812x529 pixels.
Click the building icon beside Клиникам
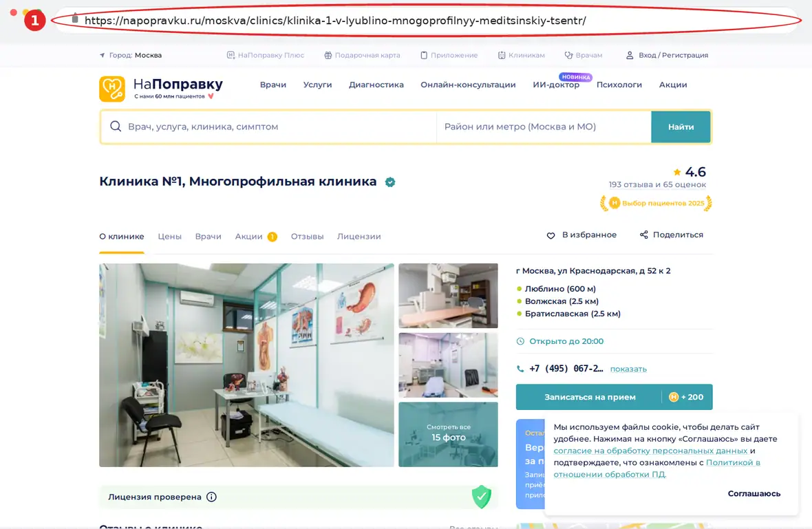(501, 55)
